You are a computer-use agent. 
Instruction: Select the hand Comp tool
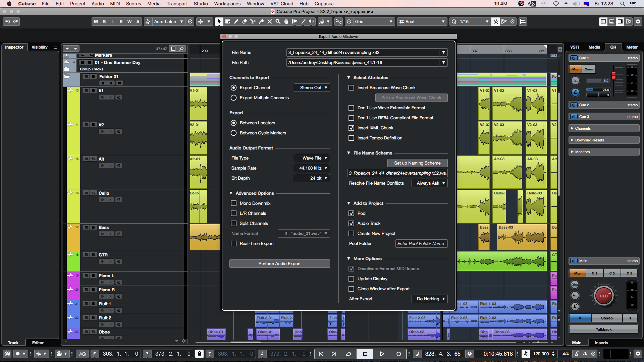[x=286, y=21]
